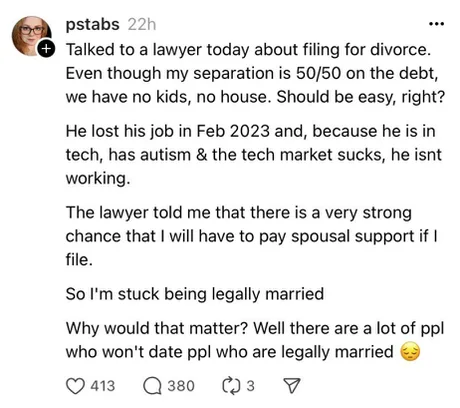Select the 'He lost his job in Feb 2023' line
460x408 pixels.
pyautogui.click(x=250, y=131)
